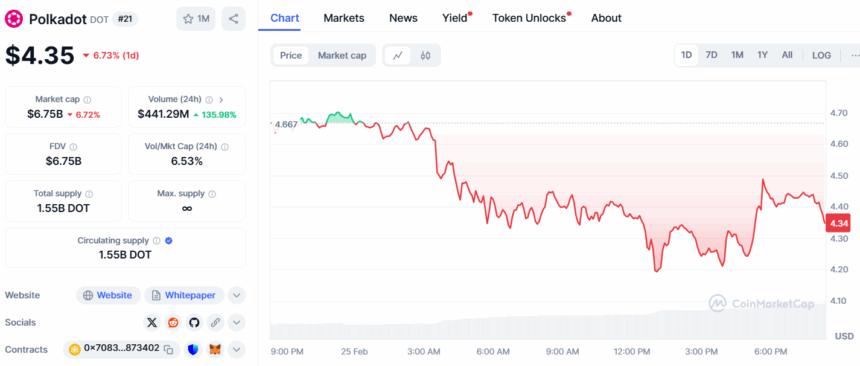Viewport: 860px width, 366px height.
Task: Open the Whitepaper link button
Action: (184, 295)
